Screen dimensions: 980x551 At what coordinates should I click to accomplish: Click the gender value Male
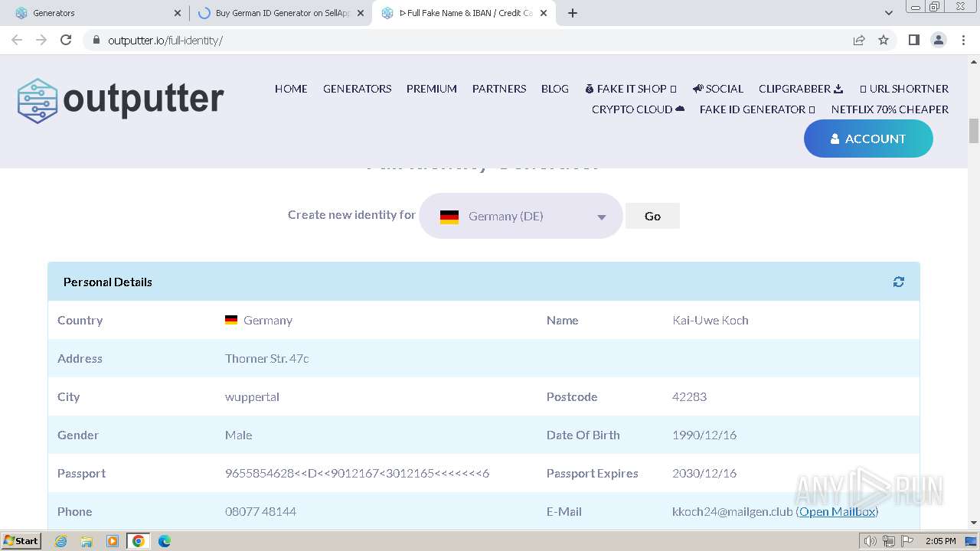coord(238,435)
